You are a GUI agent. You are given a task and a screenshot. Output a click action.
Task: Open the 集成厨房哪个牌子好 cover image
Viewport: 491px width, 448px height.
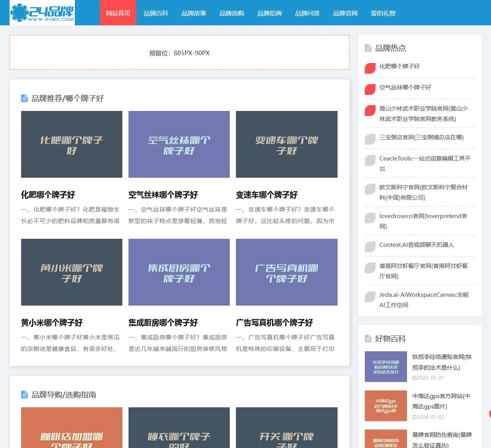(179, 272)
